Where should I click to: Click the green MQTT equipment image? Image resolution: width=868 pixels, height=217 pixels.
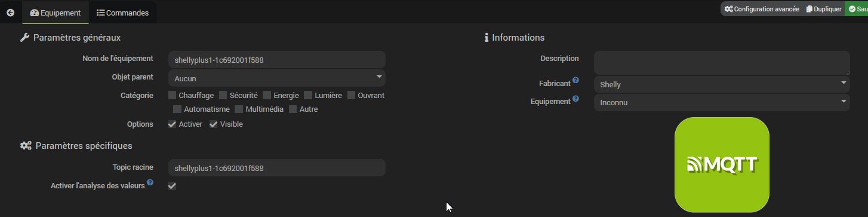722,165
